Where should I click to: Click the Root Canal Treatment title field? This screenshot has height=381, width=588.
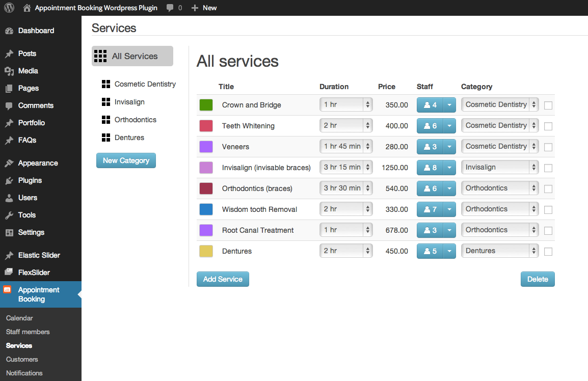pos(258,230)
